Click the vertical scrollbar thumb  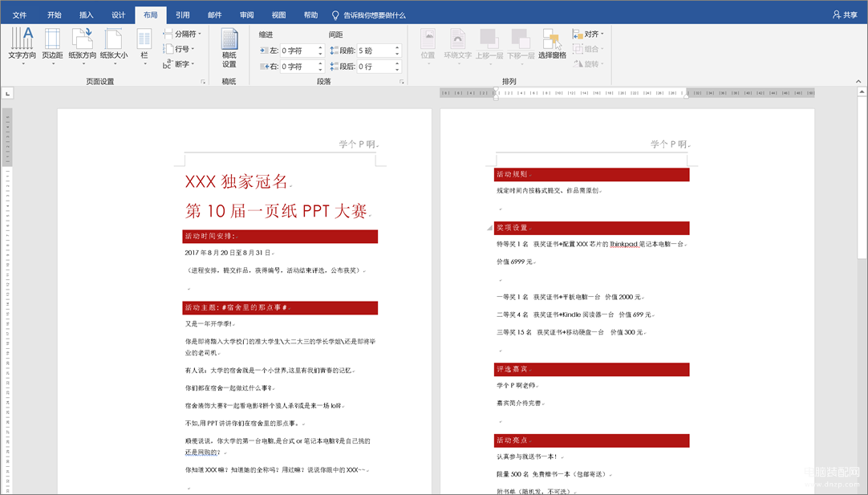coord(862,177)
